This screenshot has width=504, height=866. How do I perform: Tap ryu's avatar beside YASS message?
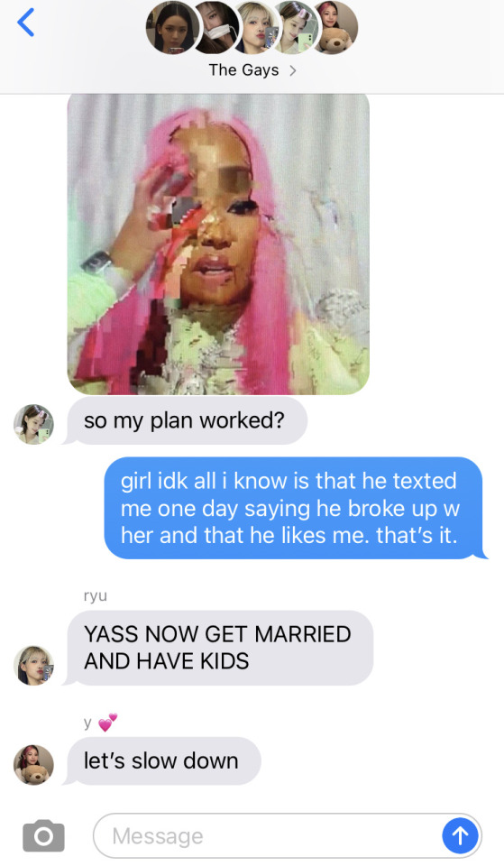[x=33, y=666]
